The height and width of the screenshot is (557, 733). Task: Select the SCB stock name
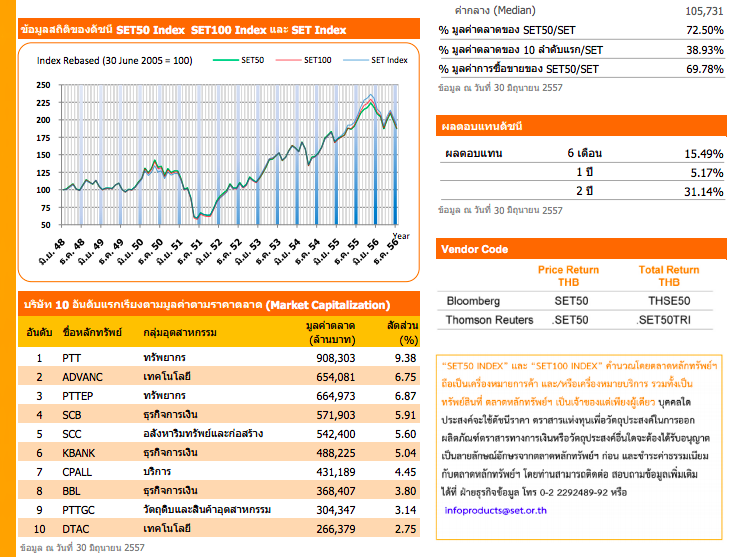(72, 415)
